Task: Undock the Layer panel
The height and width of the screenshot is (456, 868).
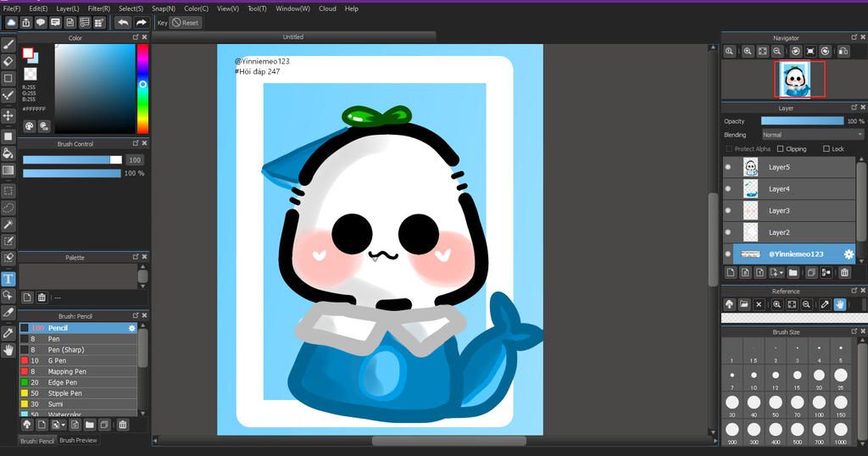Action: pos(854,108)
